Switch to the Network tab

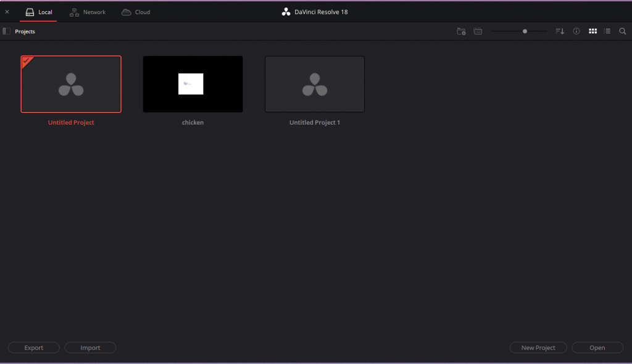tap(88, 12)
